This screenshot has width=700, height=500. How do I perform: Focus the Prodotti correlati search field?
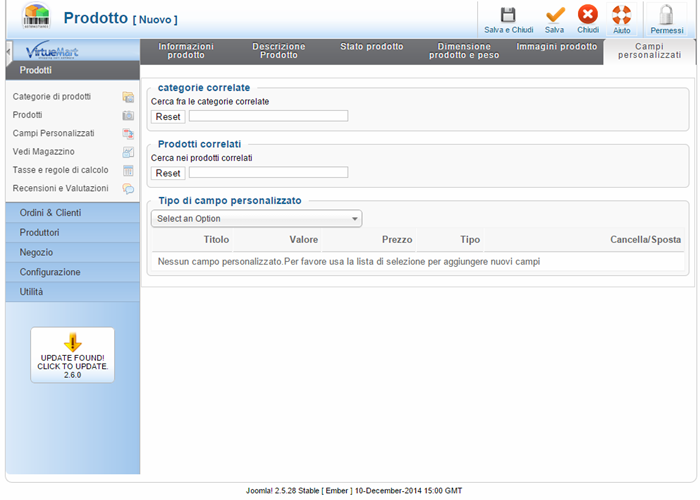(x=268, y=173)
